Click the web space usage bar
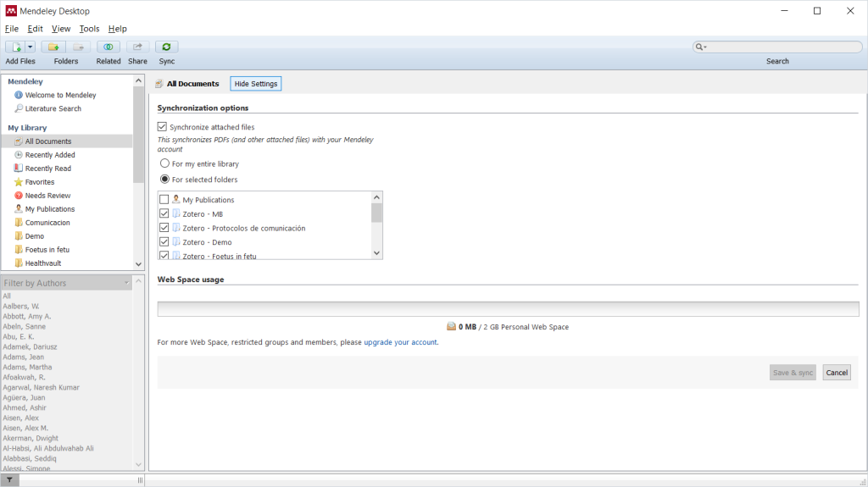Image resolution: width=868 pixels, height=487 pixels. (509, 309)
